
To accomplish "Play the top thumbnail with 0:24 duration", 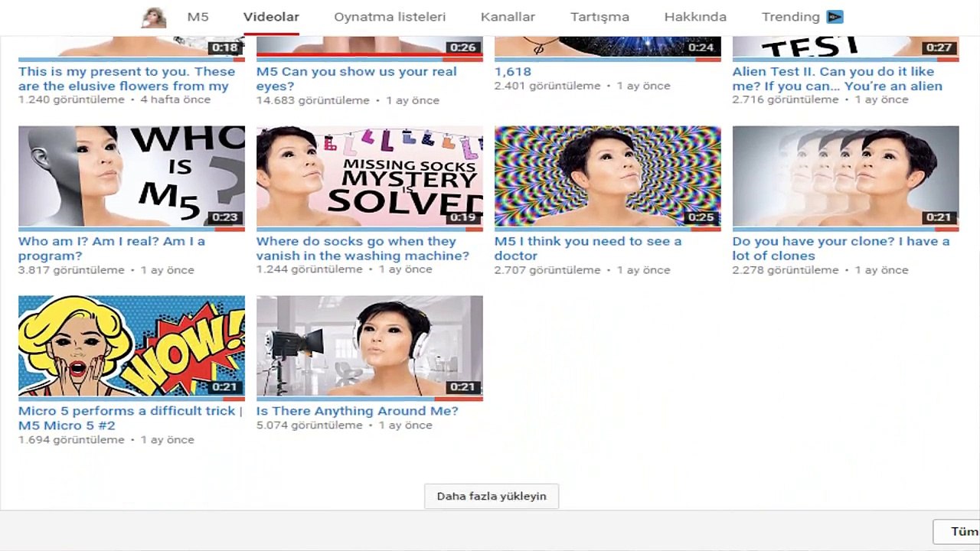I will coord(608,47).
